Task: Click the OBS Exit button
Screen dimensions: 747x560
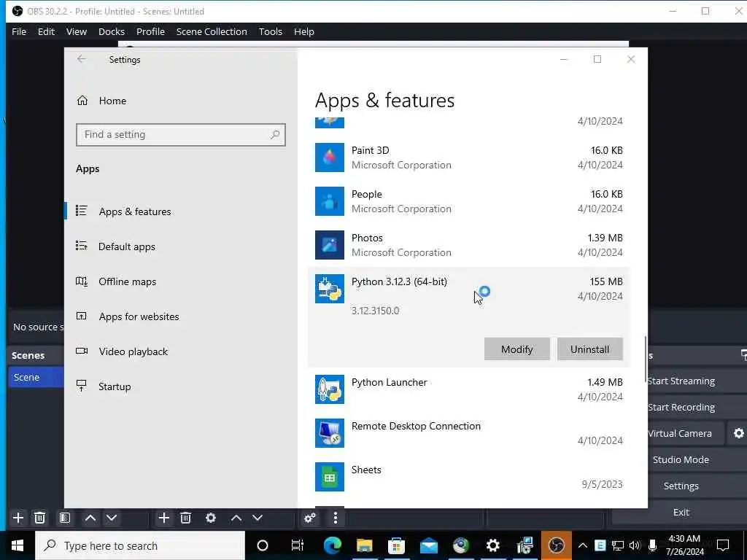Action: point(681,512)
